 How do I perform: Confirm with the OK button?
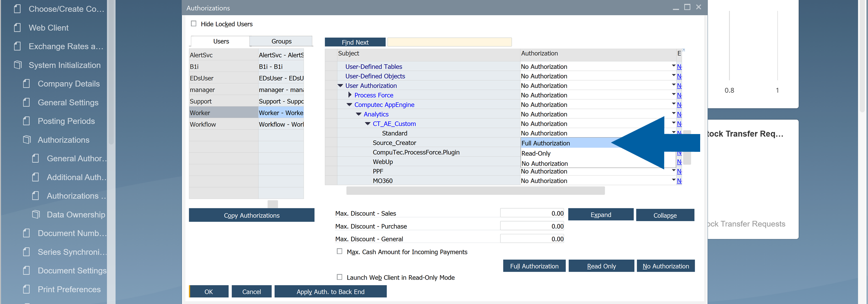pos(209,292)
